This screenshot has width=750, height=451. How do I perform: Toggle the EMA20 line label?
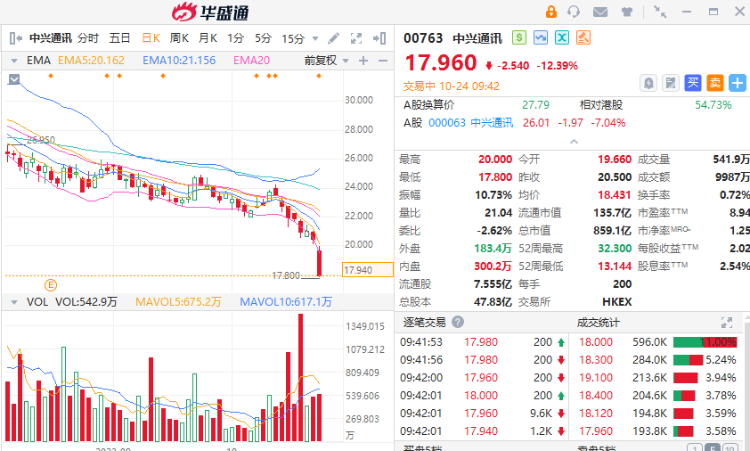point(252,60)
